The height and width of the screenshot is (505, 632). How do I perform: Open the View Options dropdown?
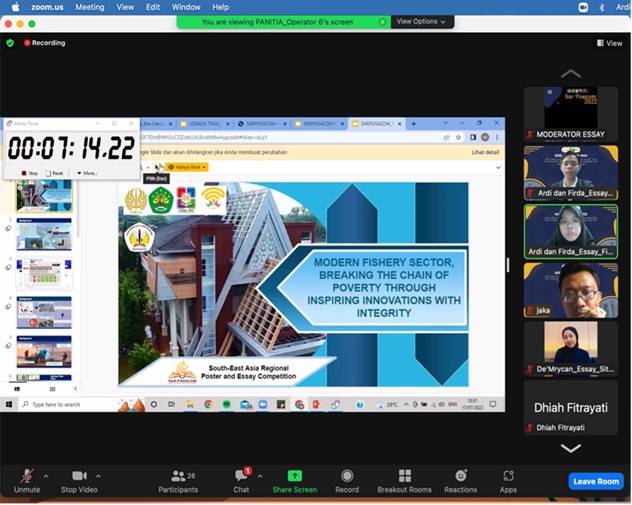pyautogui.click(x=420, y=21)
